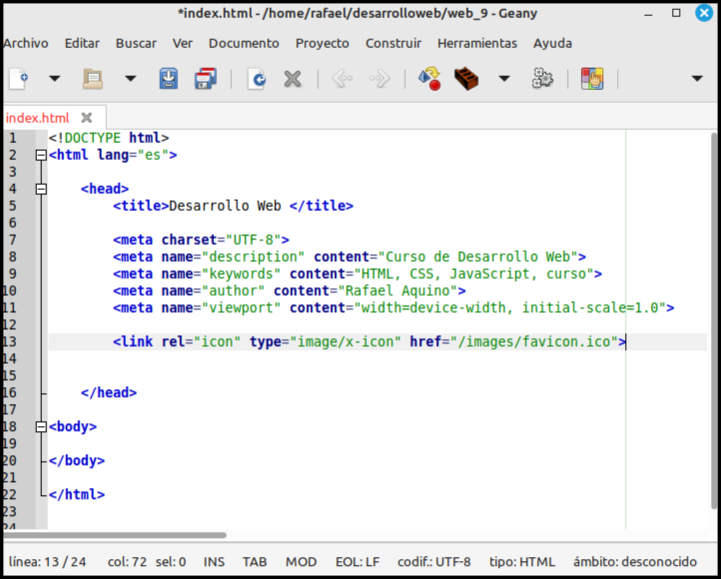The image size is (721, 579).
Task: Collapse the html tag fold on line 2
Action: point(41,155)
